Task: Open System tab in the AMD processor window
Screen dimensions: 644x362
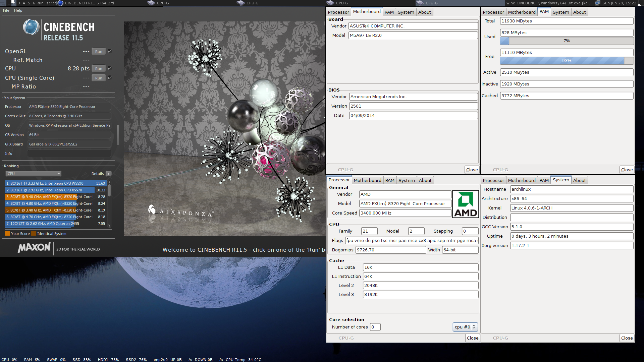Action: coord(407,180)
